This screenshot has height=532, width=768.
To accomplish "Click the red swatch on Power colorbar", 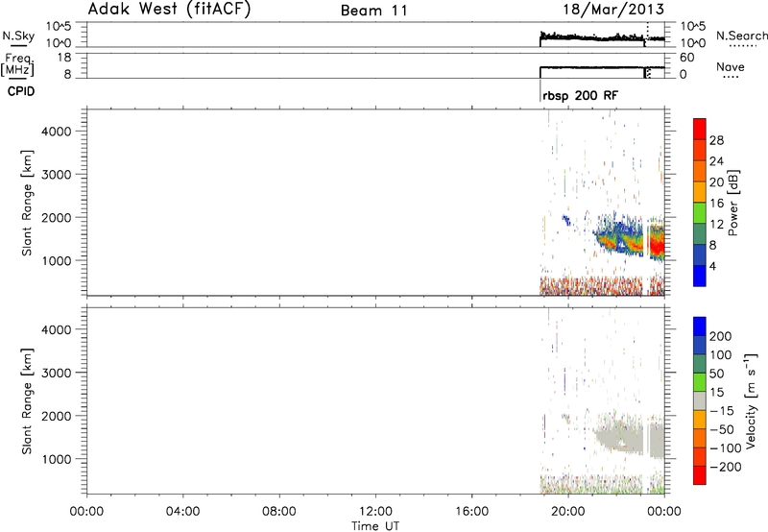I will [x=700, y=129].
